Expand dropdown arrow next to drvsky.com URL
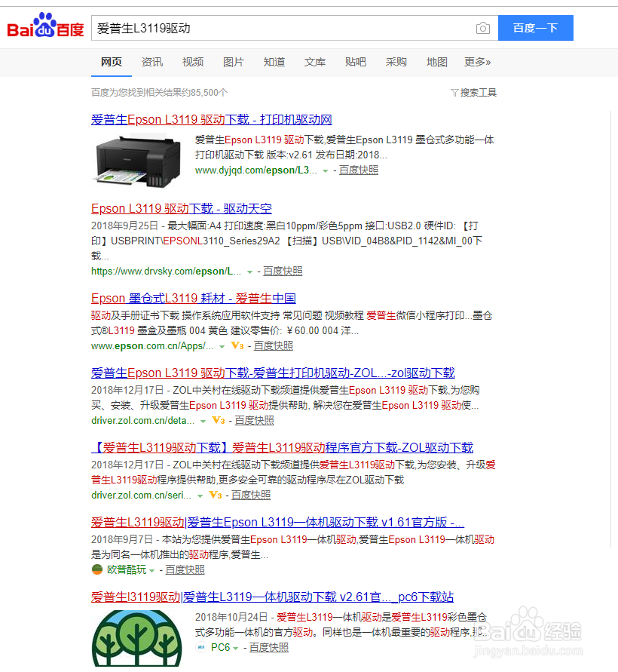Image resolution: width=618 pixels, height=672 pixels. pyautogui.click(x=249, y=272)
